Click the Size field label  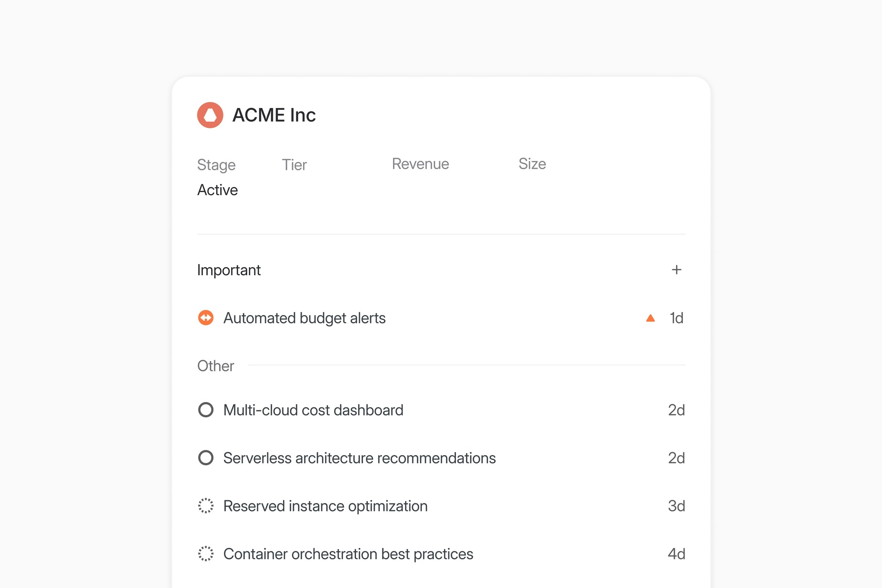click(532, 164)
